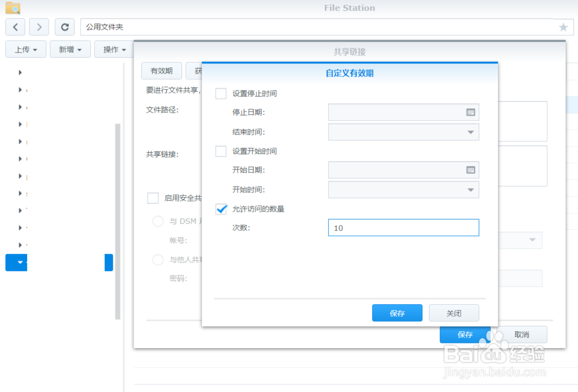Screen dimensions: 578x392
Task: Enable the 设置停止时间 checkbox
Action: click(x=221, y=93)
